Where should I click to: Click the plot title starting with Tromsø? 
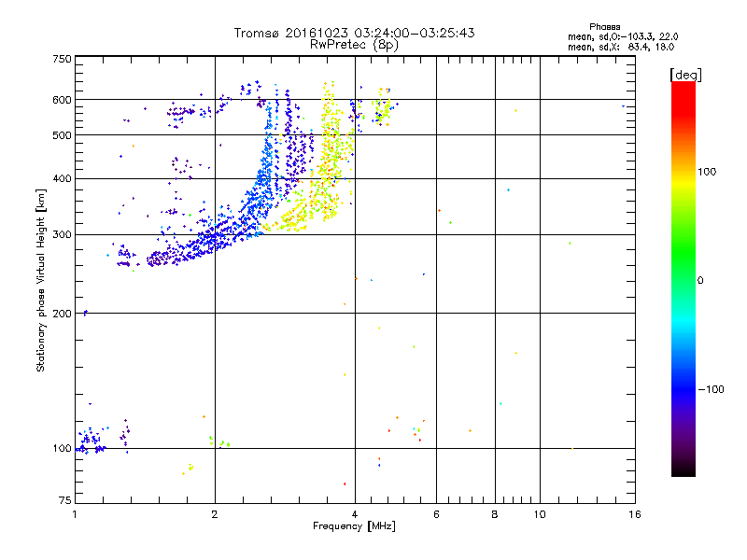pos(354,33)
